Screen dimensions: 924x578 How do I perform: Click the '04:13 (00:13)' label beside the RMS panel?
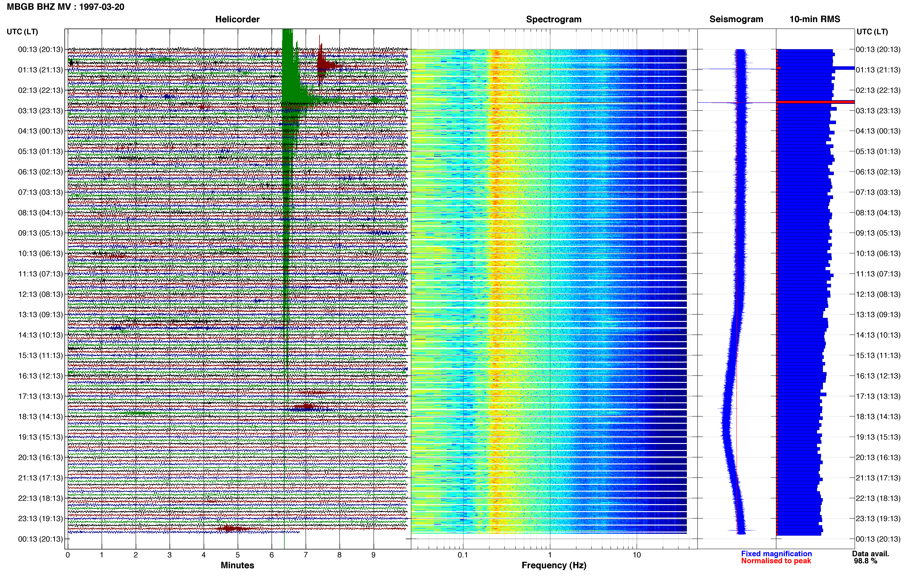(878, 131)
